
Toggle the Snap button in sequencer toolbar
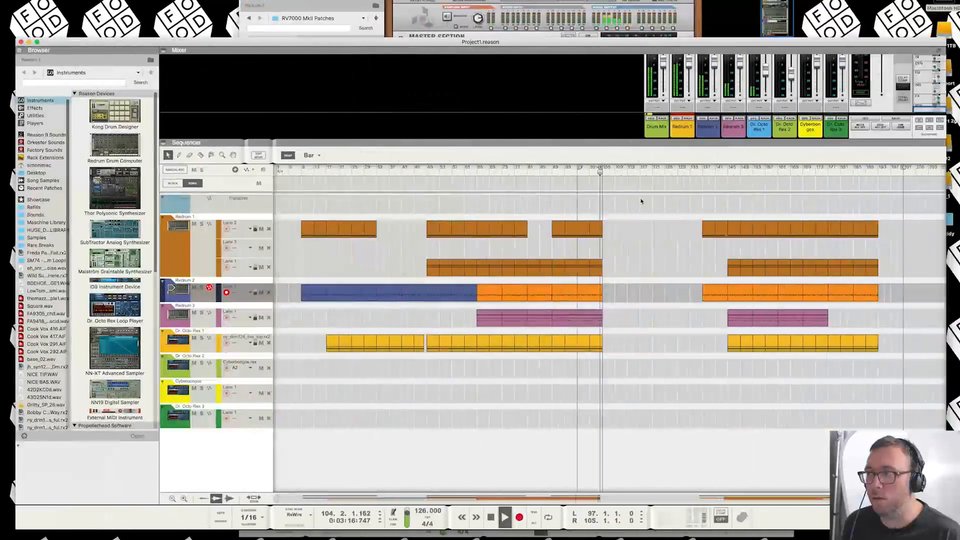pyautogui.click(x=288, y=156)
